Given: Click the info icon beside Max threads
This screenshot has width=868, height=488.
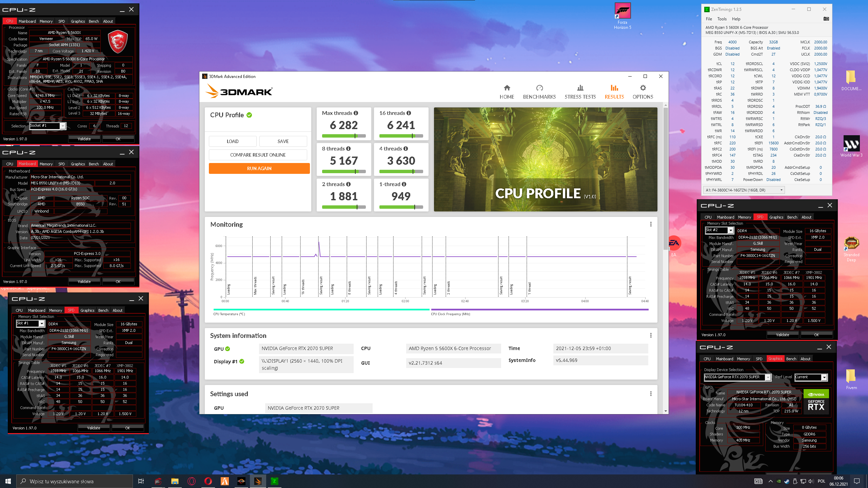Looking at the screenshot, I should pyautogui.click(x=356, y=113).
